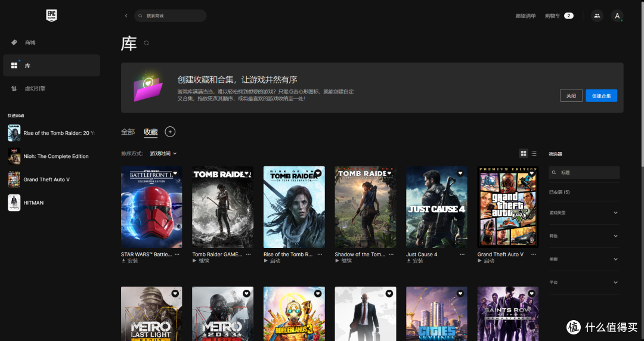
Task: Open the 购物车 shopping cart
Action: tap(559, 15)
